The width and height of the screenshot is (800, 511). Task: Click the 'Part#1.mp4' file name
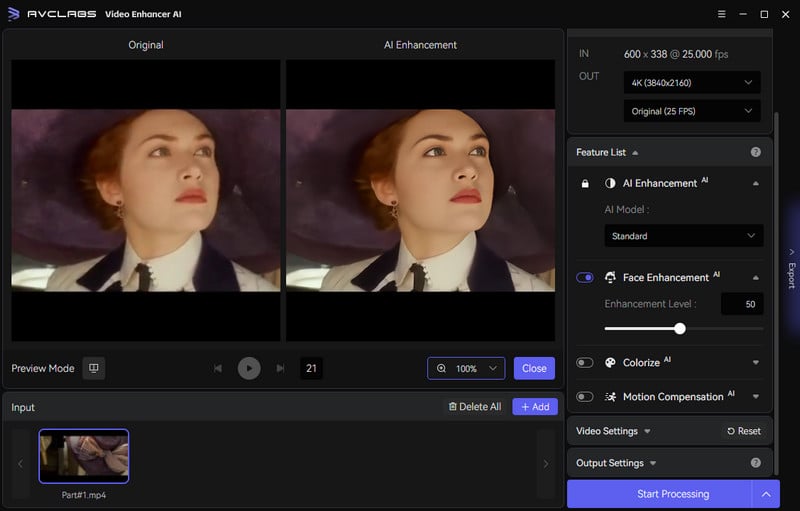coord(84,495)
